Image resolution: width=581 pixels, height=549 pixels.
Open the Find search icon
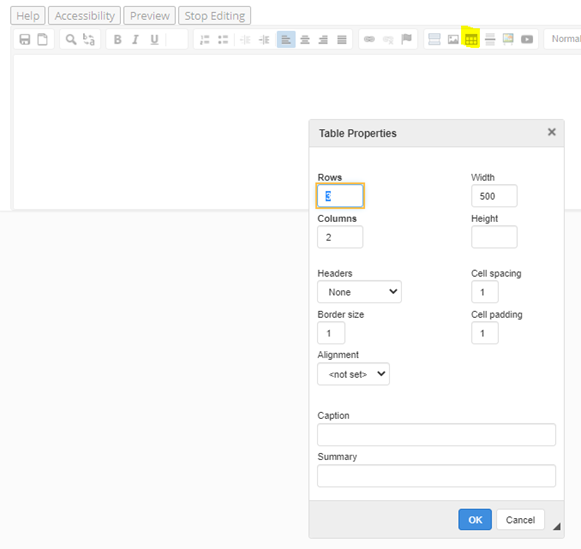[71, 39]
